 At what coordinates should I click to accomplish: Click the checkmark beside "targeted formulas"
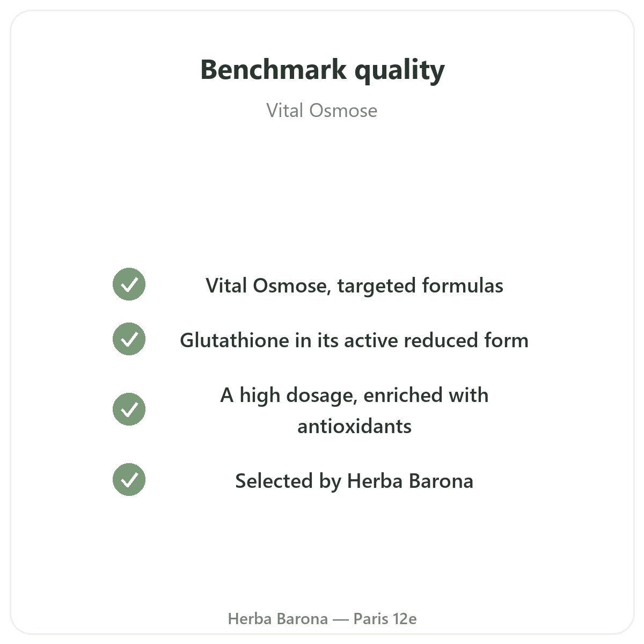pos(129,284)
